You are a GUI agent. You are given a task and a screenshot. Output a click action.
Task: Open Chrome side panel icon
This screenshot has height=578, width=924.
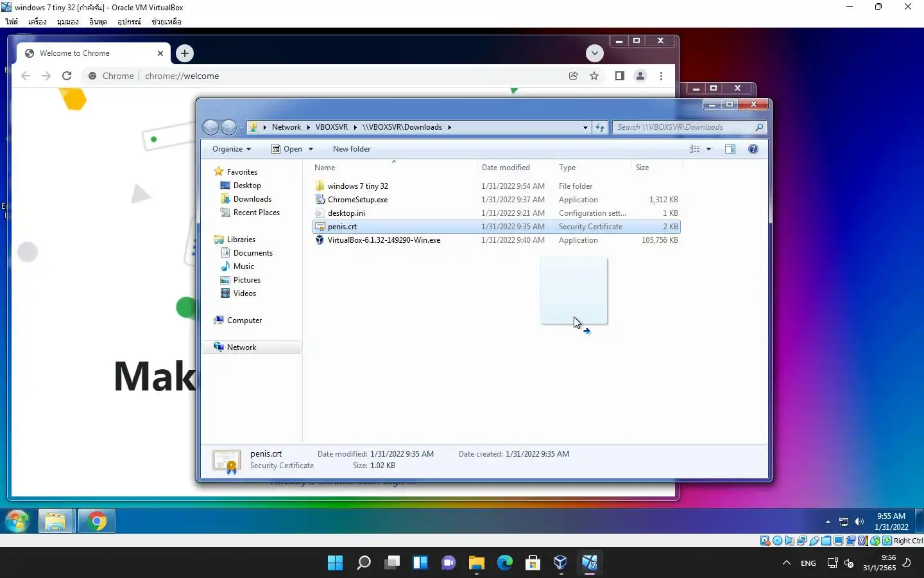point(619,76)
